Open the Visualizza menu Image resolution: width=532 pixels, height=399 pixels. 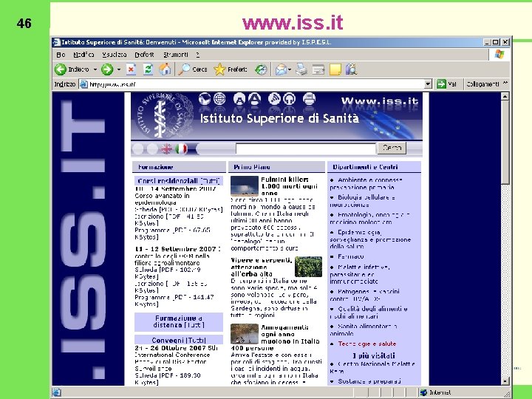(x=115, y=54)
